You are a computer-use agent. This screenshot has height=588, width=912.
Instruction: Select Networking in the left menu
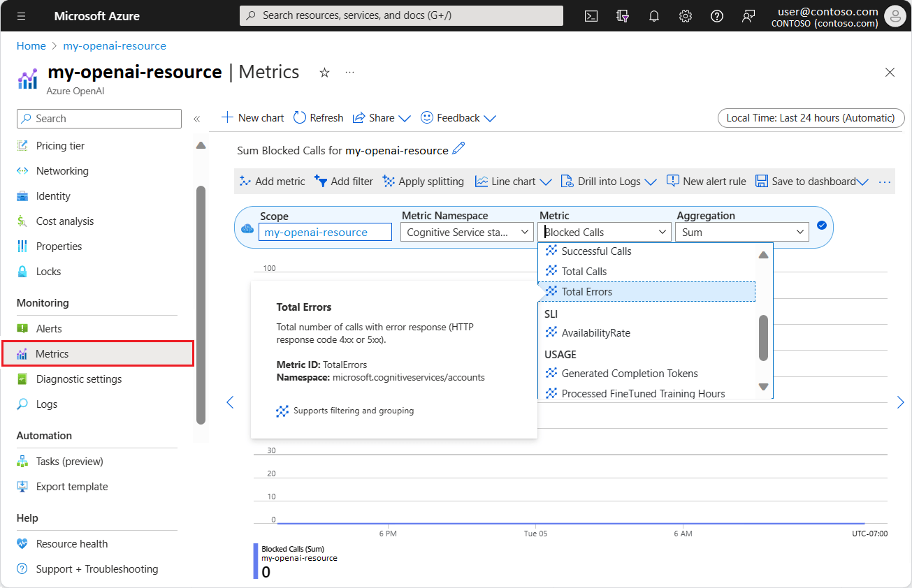[x=63, y=170]
